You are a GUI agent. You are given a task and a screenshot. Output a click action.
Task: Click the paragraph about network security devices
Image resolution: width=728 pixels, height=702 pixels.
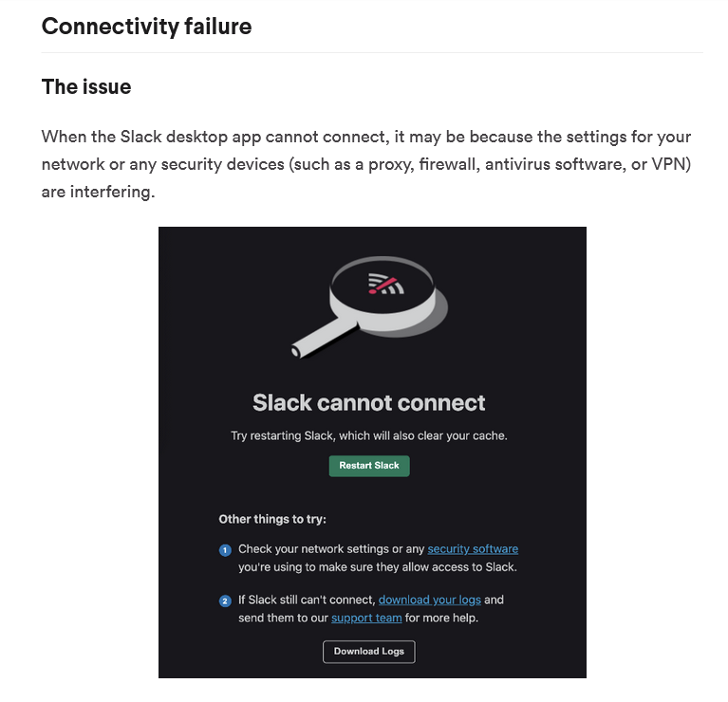[366, 164]
